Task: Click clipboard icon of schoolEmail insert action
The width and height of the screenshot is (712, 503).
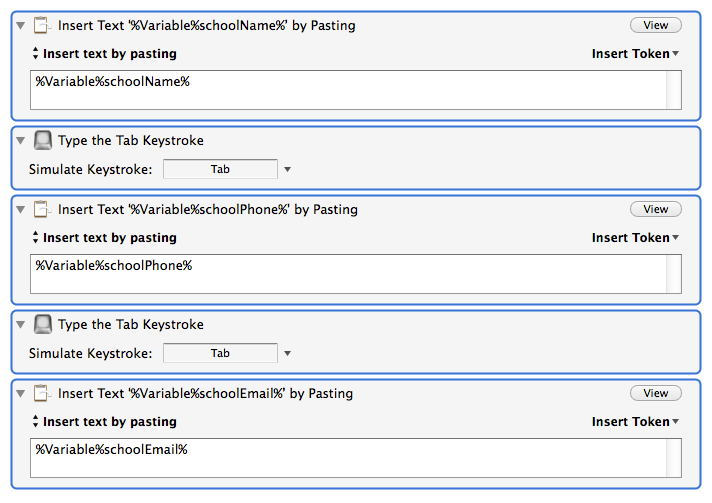Action: click(x=42, y=393)
